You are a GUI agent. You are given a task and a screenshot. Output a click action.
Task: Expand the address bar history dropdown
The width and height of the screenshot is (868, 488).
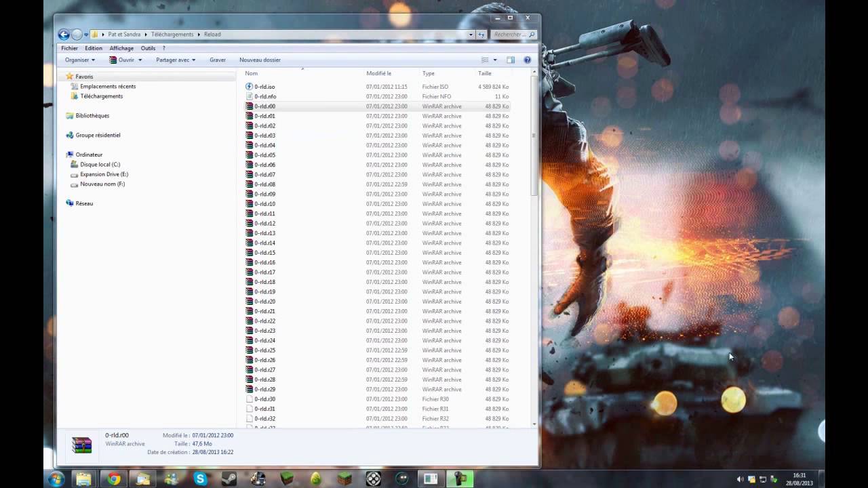pos(471,35)
